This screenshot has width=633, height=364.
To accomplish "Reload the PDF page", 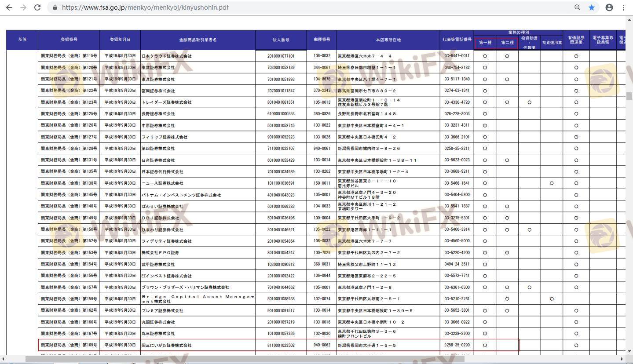I will point(37,7).
